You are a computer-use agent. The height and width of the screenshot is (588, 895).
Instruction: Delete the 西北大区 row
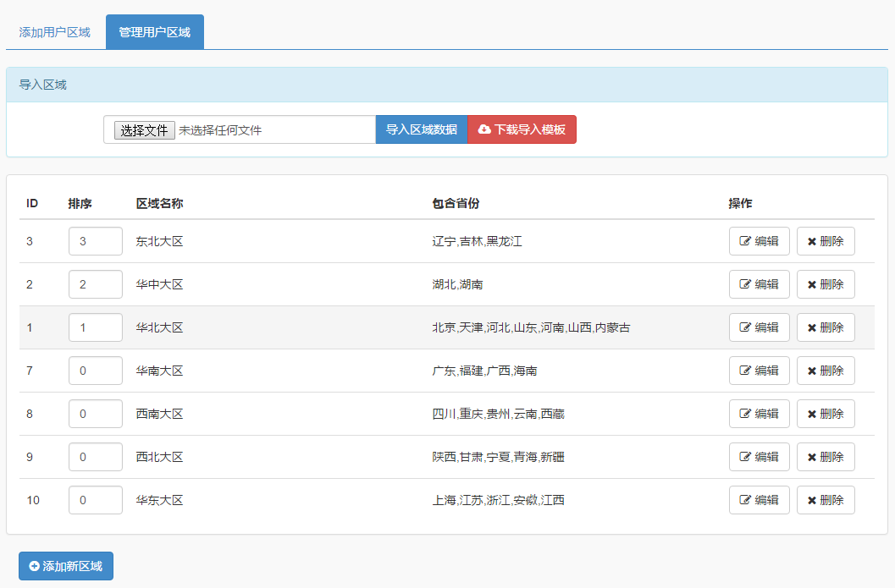(826, 457)
